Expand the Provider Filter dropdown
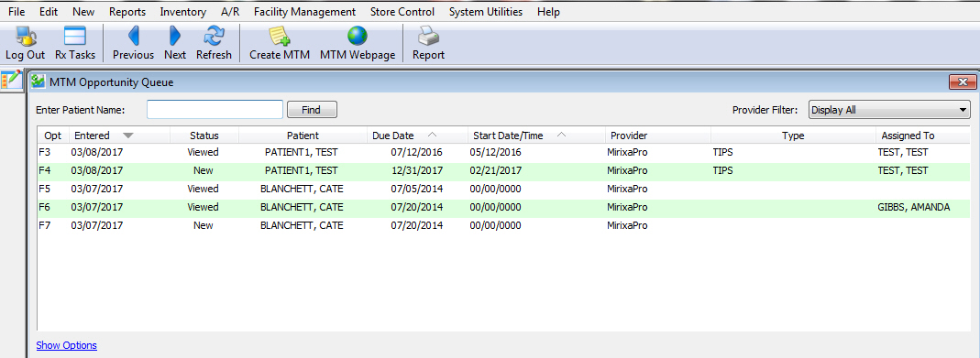Image resolution: width=980 pixels, height=358 pixels. pyautogui.click(x=889, y=110)
